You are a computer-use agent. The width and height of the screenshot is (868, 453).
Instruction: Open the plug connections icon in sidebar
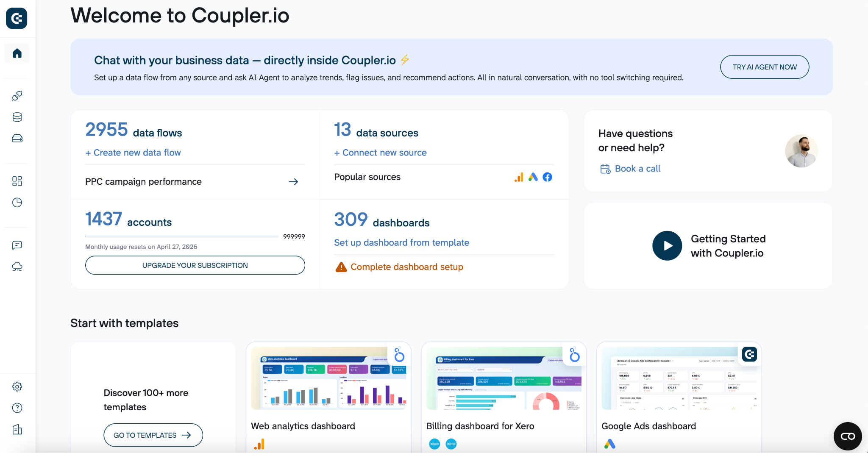17,96
